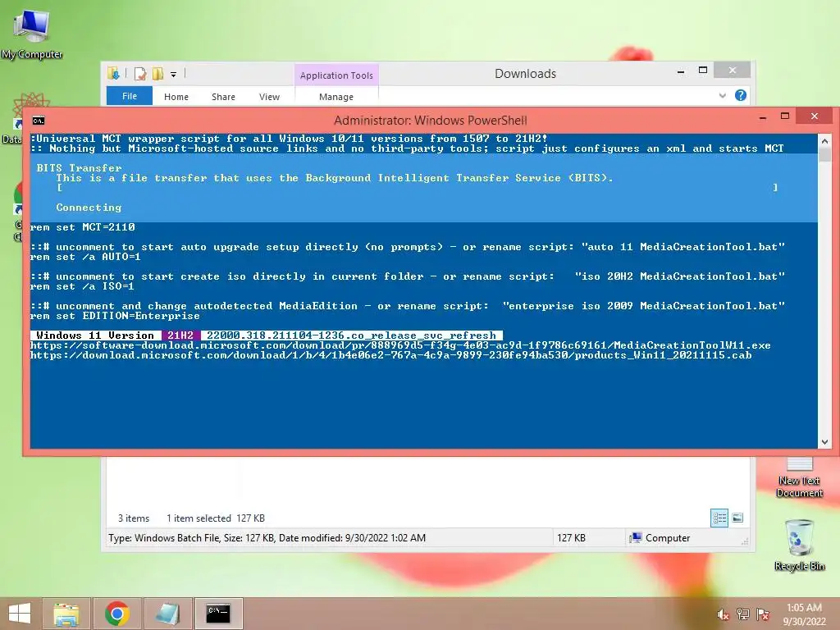This screenshot has height=630, width=840.
Task: Click '3 items' count in Explorer status bar
Action: point(134,518)
